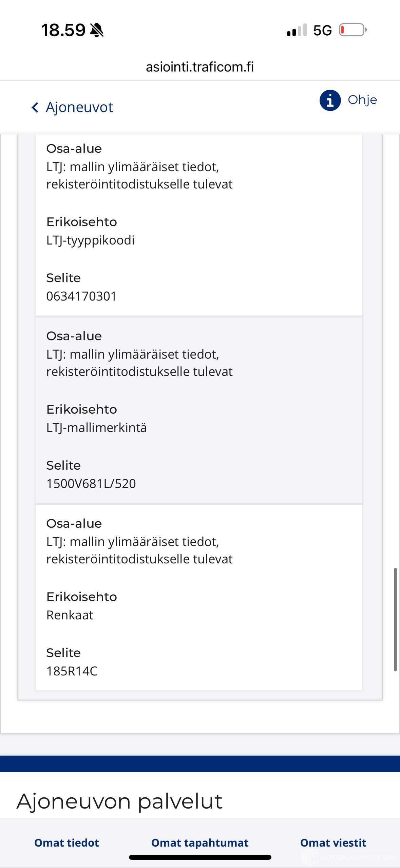This screenshot has width=400, height=868.
Task: Tap the low battery indicator icon
Action: click(x=353, y=30)
